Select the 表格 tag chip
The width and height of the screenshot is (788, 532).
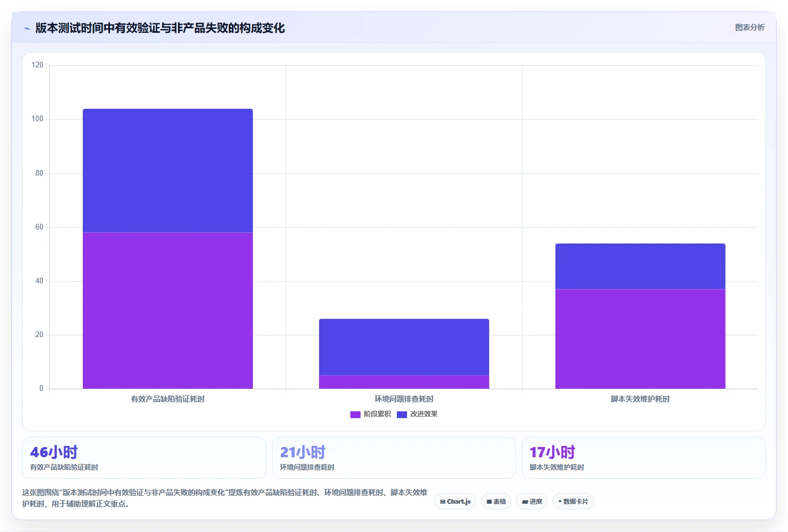point(496,501)
